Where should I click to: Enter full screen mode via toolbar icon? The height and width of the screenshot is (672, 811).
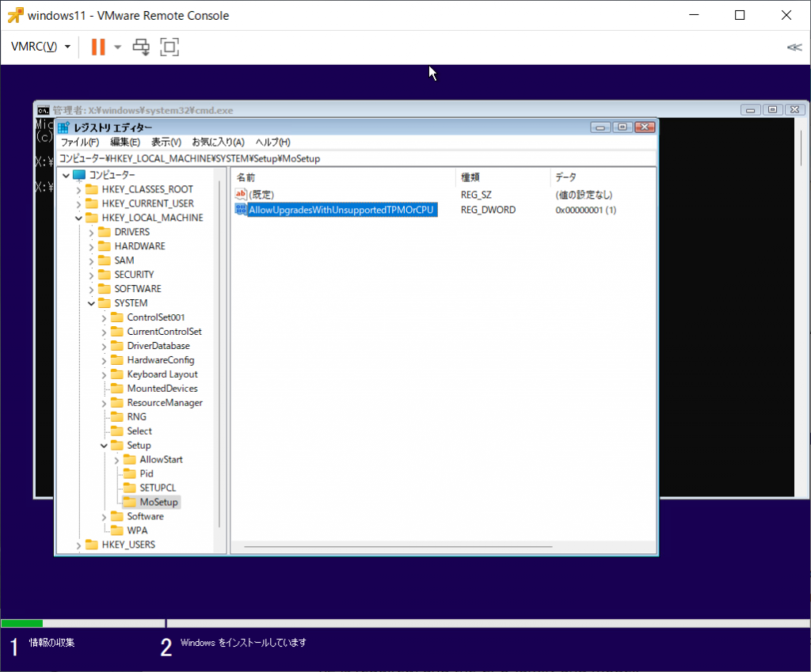pyautogui.click(x=169, y=47)
